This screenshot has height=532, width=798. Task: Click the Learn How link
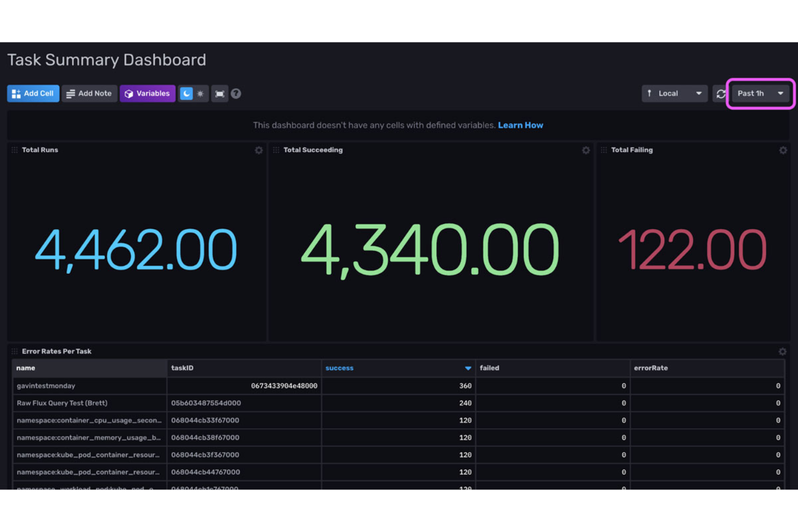click(520, 125)
